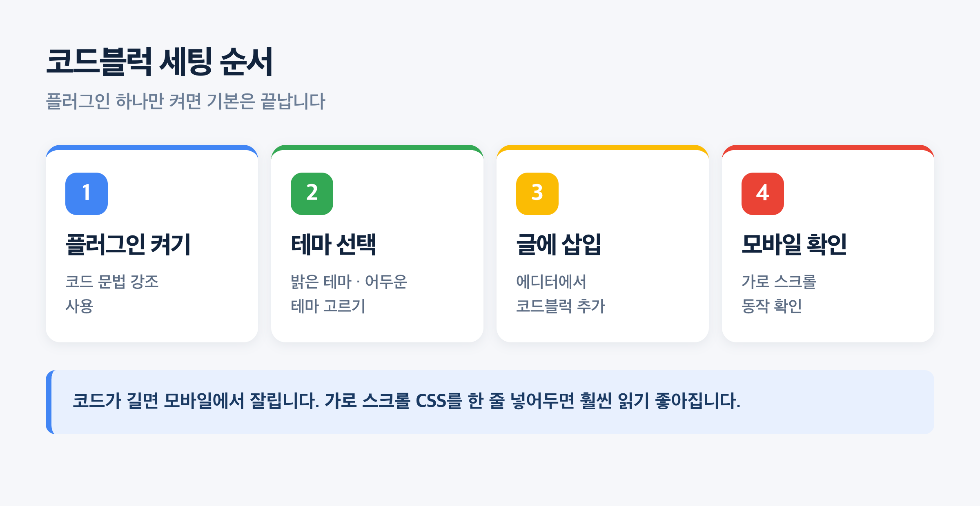
Task: Click the main title 코드블럭 세팅 순서
Action: click(x=160, y=62)
